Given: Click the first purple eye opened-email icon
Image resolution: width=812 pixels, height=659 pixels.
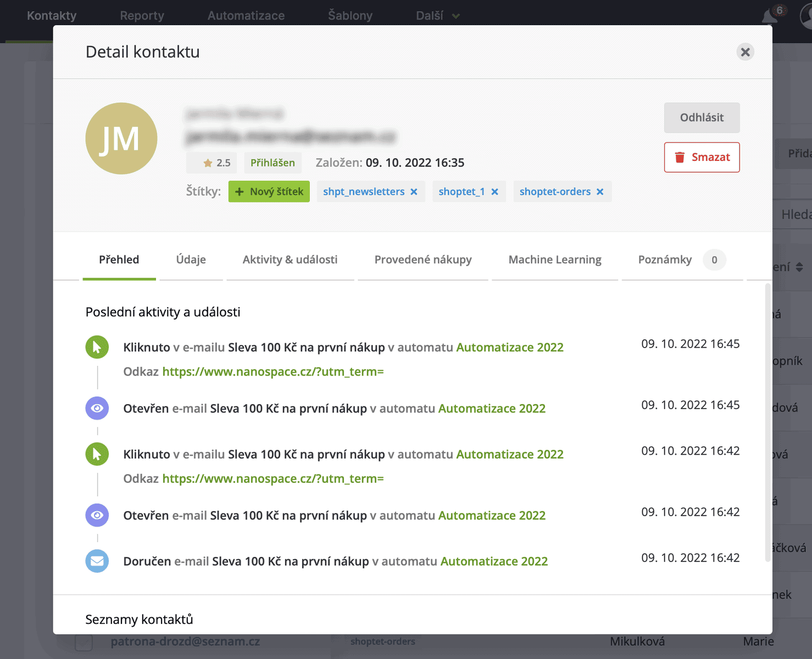Looking at the screenshot, I should [x=97, y=409].
